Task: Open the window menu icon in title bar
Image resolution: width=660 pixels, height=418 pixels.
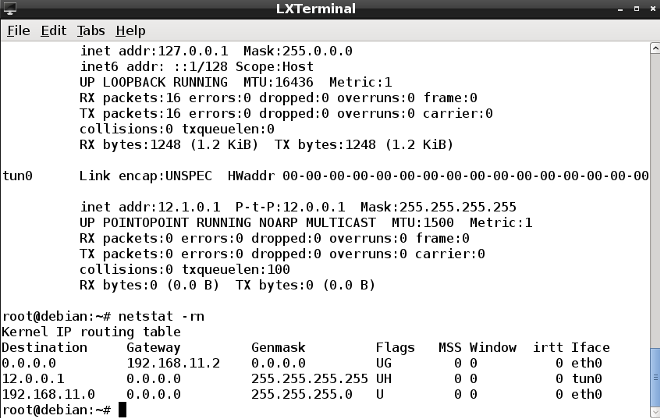Action: pos(11,10)
